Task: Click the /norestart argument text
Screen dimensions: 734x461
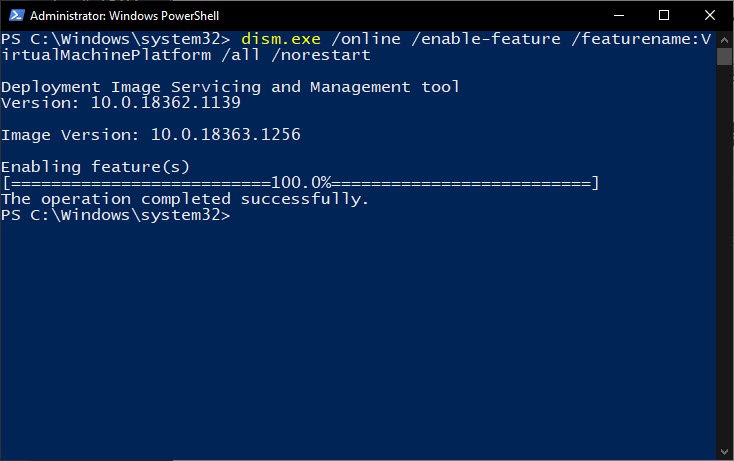Action: [321, 55]
